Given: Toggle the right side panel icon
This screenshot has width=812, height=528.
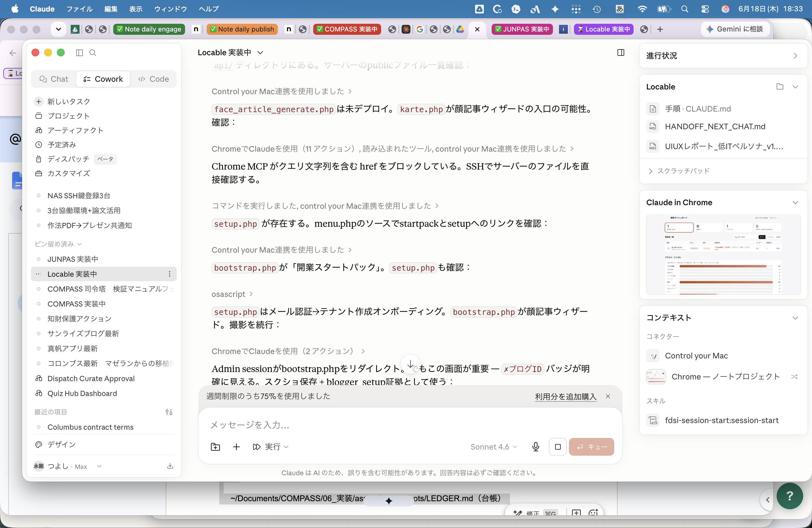Looking at the screenshot, I should coord(621,52).
